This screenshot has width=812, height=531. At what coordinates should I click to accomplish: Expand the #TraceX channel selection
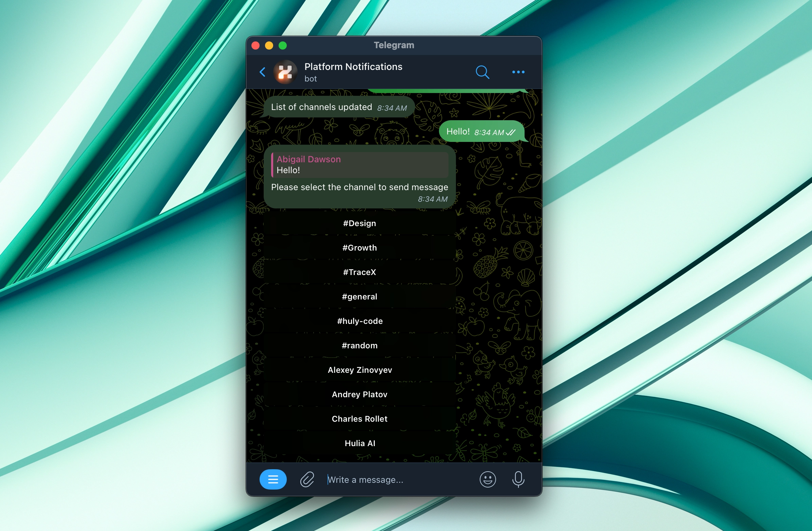pyautogui.click(x=359, y=271)
